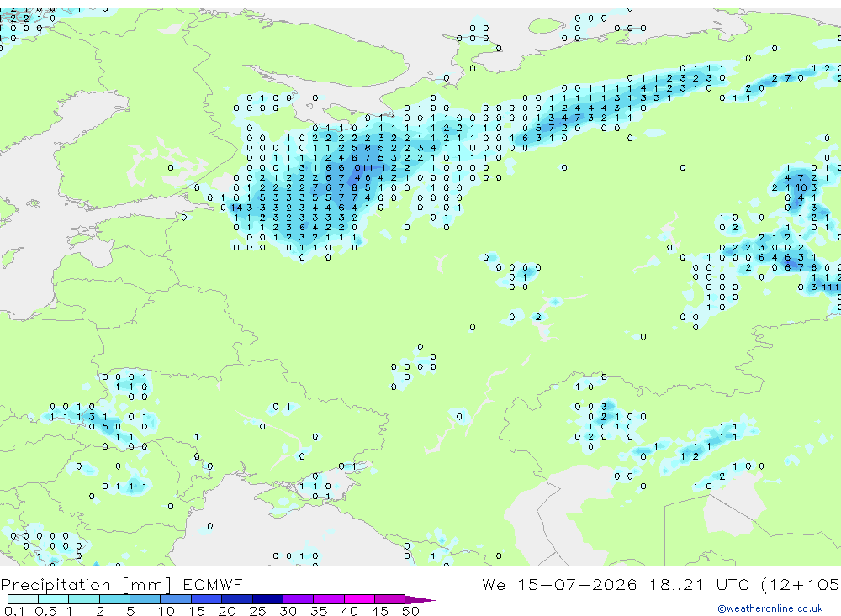Click the 0.1–0.5 mm lightest legend color
The width and height of the screenshot is (841, 616).
click(x=23, y=599)
